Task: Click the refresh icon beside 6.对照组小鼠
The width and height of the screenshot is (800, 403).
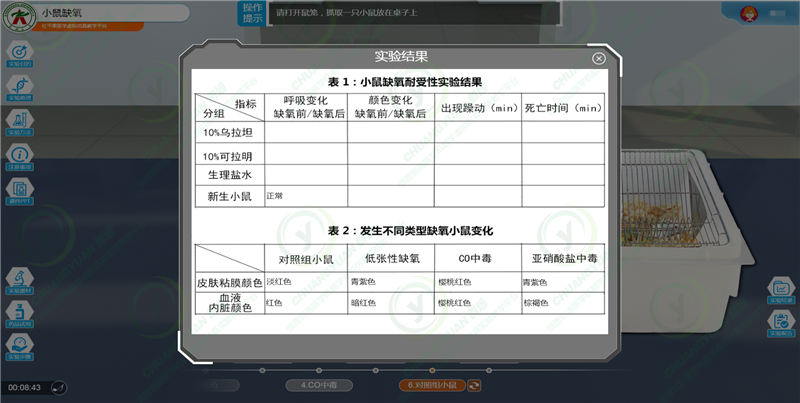Action: tap(474, 386)
